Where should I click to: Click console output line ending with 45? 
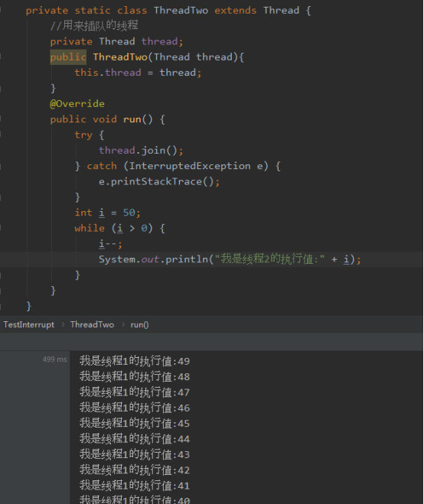[135, 423]
